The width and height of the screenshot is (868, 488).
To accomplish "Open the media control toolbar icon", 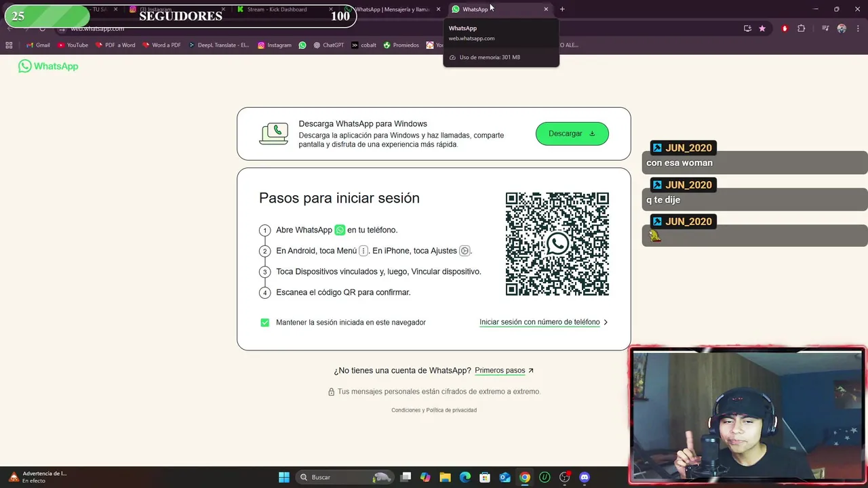I will pyautogui.click(x=825, y=28).
